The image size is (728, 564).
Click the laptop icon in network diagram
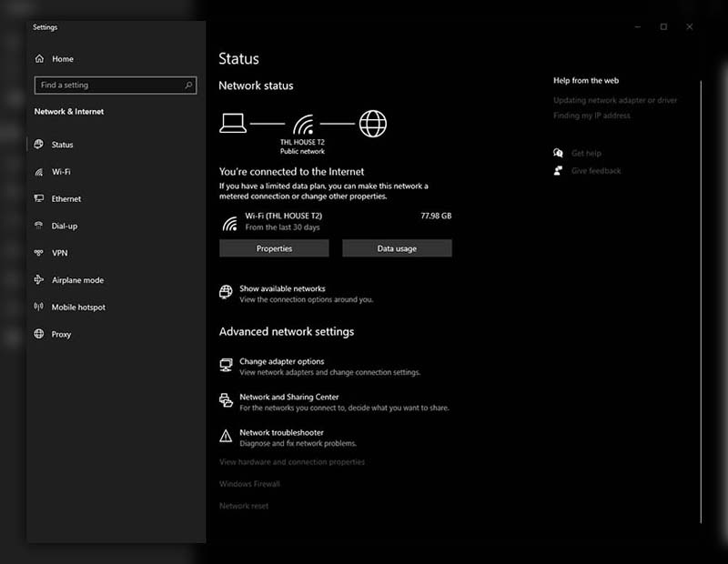tap(233, 123)
